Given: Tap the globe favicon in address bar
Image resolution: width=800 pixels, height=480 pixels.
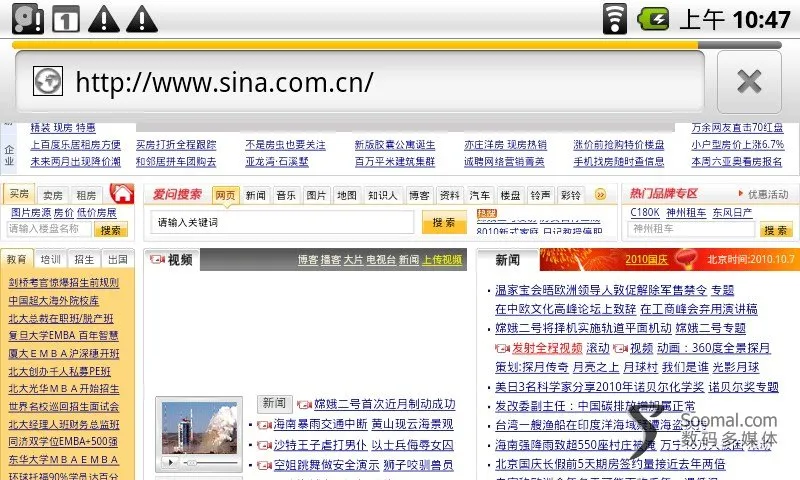Looking at the screenshot, I should point(48,81).
